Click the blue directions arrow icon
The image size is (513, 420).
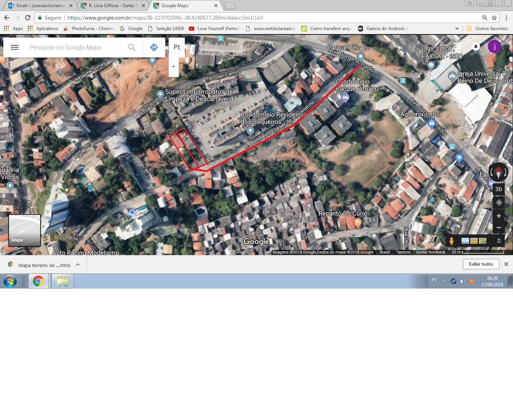154,47
